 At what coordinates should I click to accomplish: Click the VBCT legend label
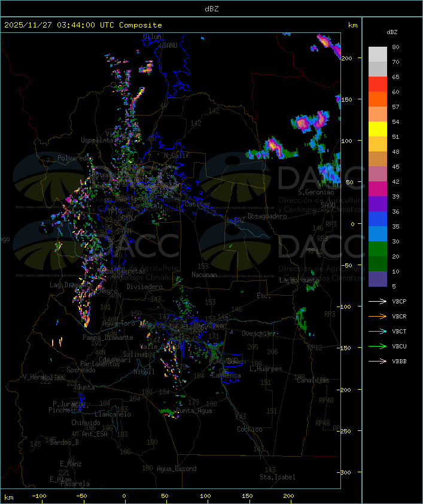pyautogui.click(x=399, y=332)
